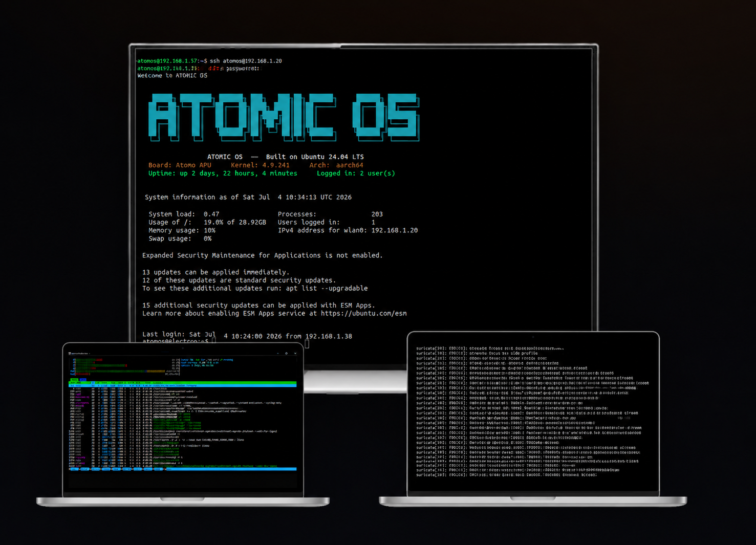Click the green column header row in htop

pos(182,383)
